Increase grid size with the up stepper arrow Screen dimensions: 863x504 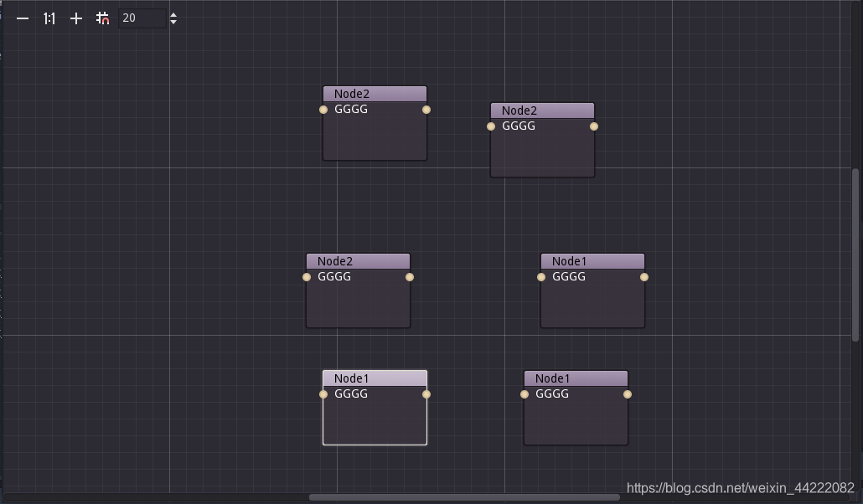coord(173,13)
